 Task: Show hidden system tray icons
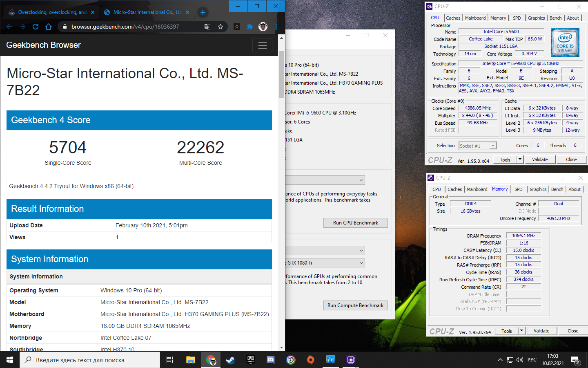pos(500,360)
